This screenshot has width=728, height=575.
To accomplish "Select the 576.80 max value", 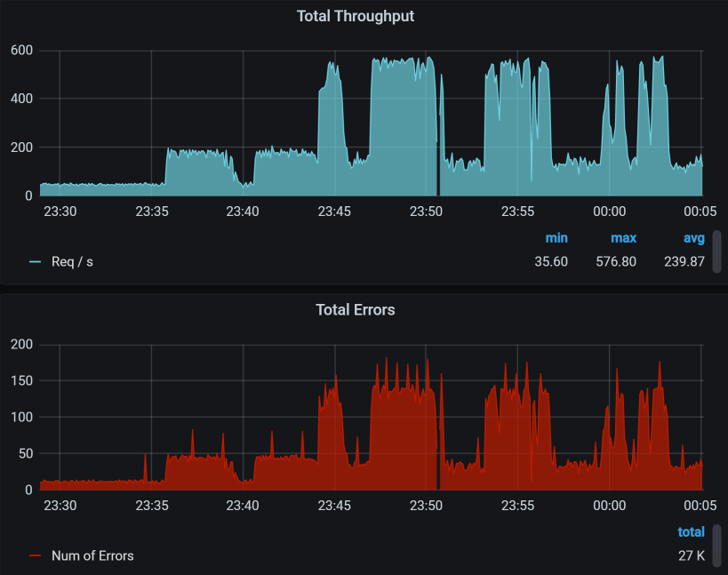I will (x=615, y=261).
